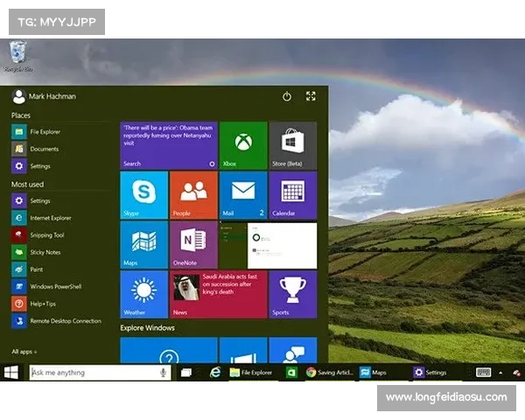The width and height of the screenshot is (525, 420).
Task: Select Snipping Tool from Most used
Action: tap(47, 234)
